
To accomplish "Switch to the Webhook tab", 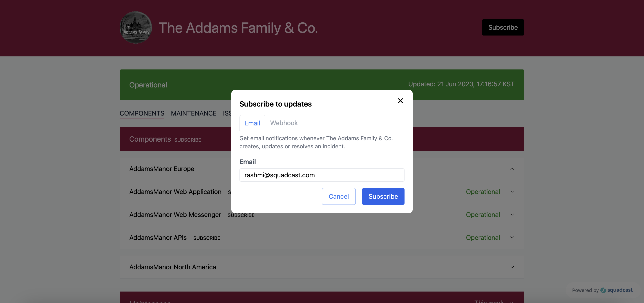I will point(284,123).
